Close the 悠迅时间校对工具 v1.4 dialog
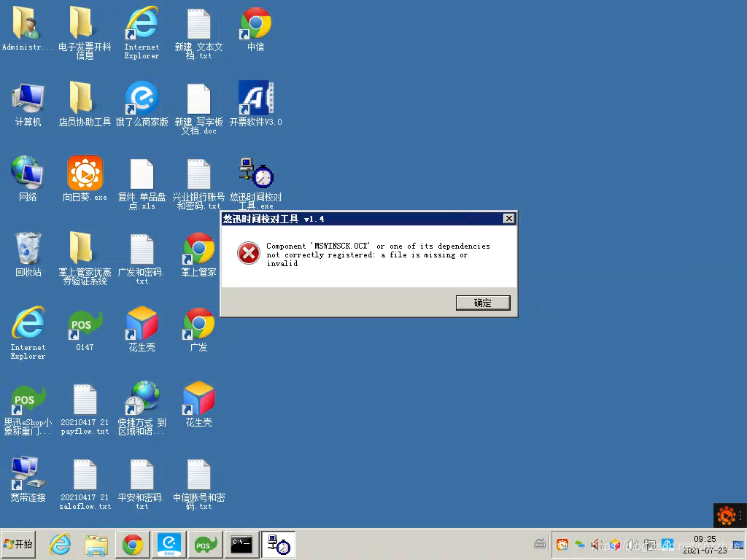Screen dimensions: 747x560 pyautogui.click(x=508, y=219)
